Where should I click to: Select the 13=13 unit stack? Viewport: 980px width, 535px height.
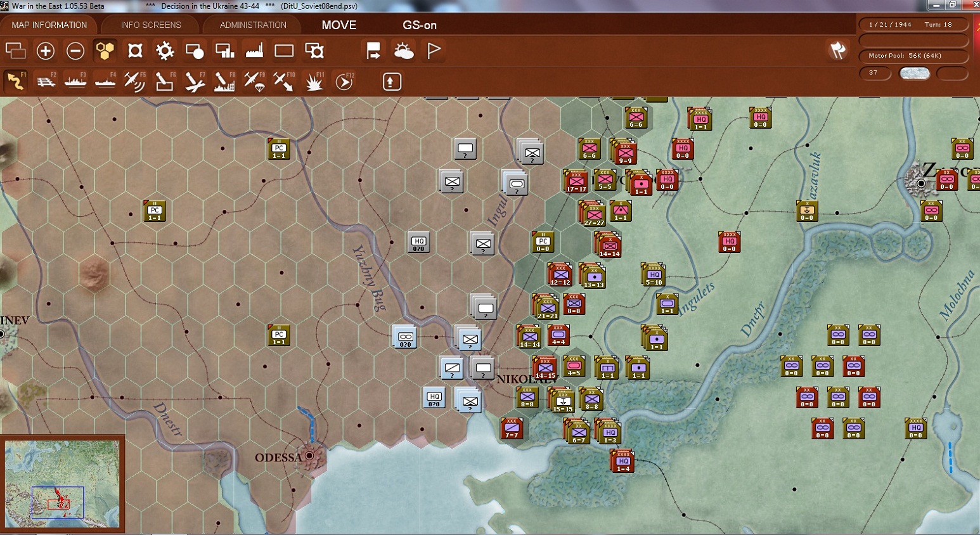tap(593, 276)
